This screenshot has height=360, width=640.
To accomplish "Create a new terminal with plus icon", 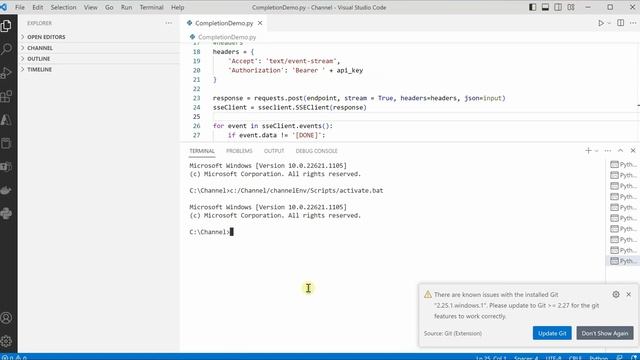I will [x=588, y=151].
